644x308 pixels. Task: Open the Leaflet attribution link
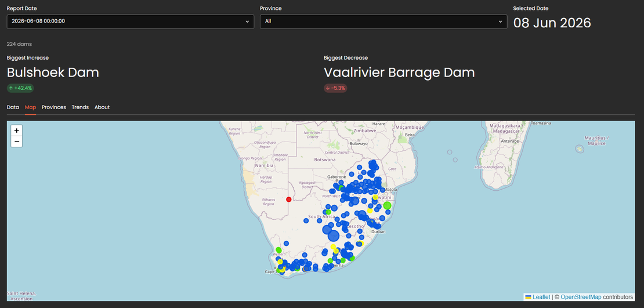pos(541,297)
